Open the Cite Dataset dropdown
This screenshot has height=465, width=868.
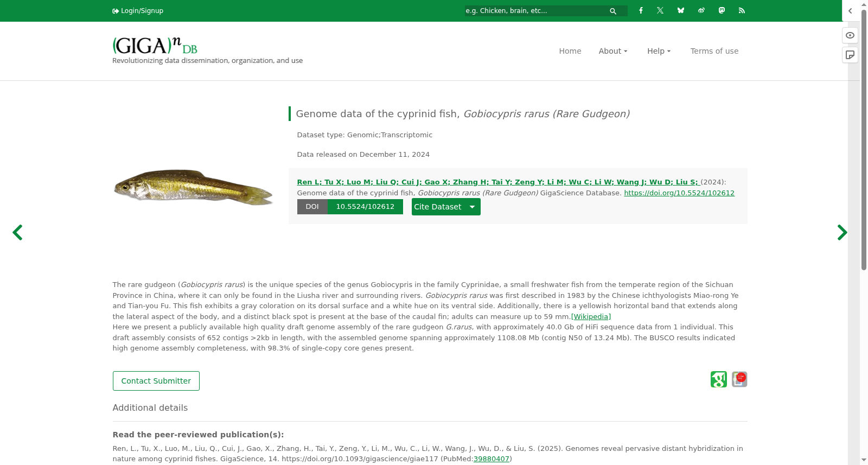point(446,207)
